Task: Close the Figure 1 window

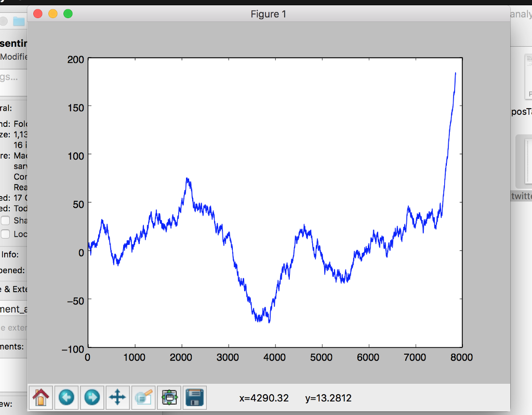Action: pos(37,14)
